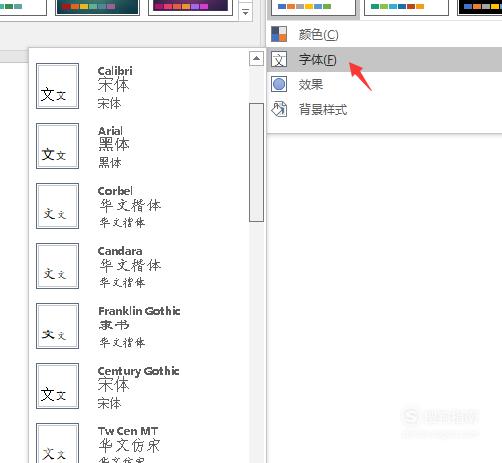Choose the Arial font name text
Image resolution: width=502 pixels, height=463 pixels.
click(110, 131)
